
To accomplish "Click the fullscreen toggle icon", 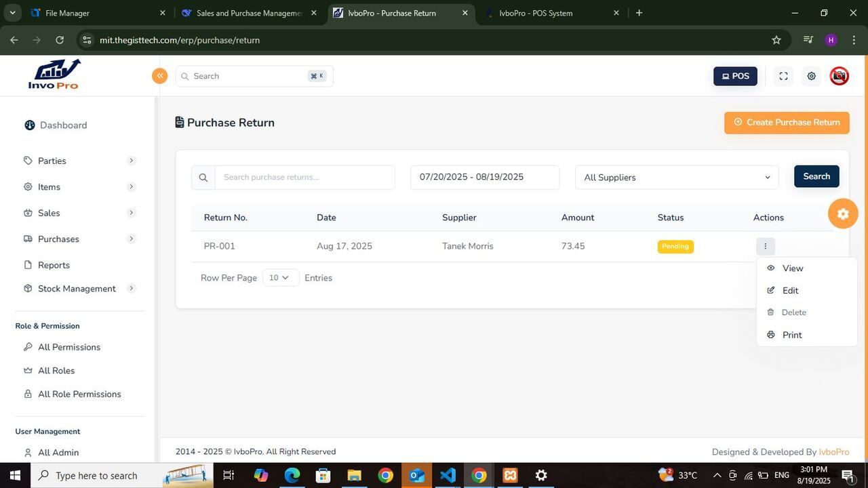I will (x=783, y=76).
